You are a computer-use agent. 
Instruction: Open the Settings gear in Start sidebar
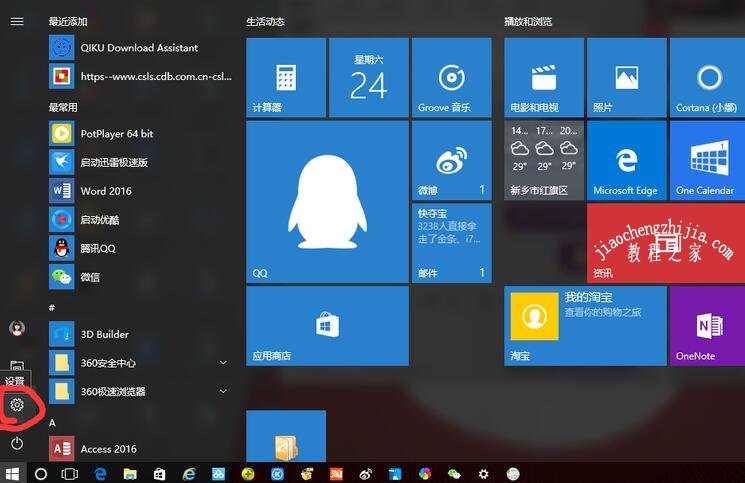17,405
